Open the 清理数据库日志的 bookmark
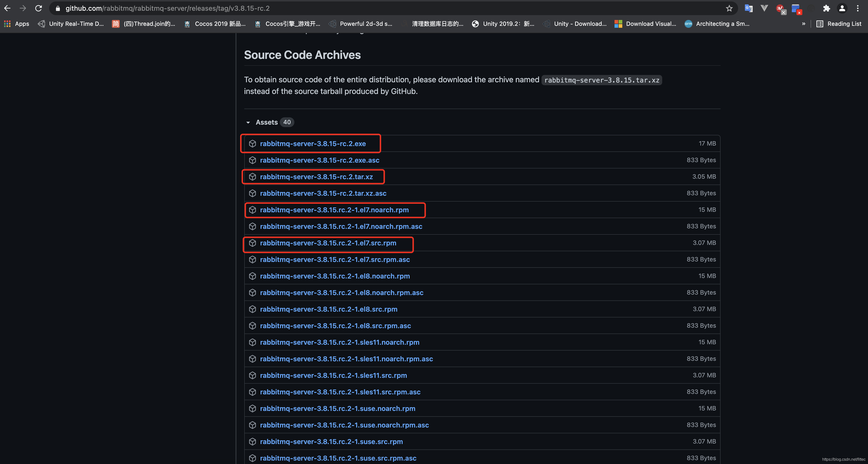The image size is (868, 464). [x=432, y=24]
